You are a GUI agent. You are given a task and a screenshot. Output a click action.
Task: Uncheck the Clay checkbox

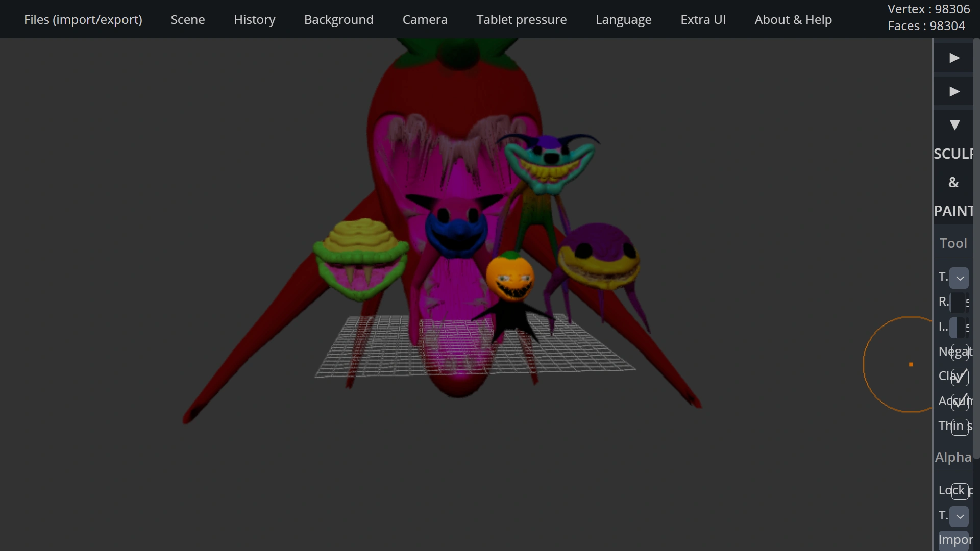click(x=960, y=377)
